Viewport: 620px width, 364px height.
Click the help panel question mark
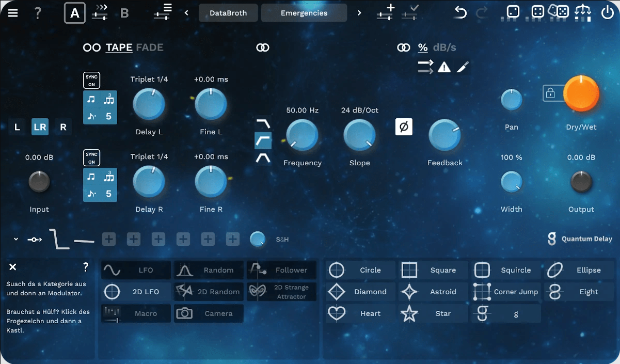click(86, 267)
